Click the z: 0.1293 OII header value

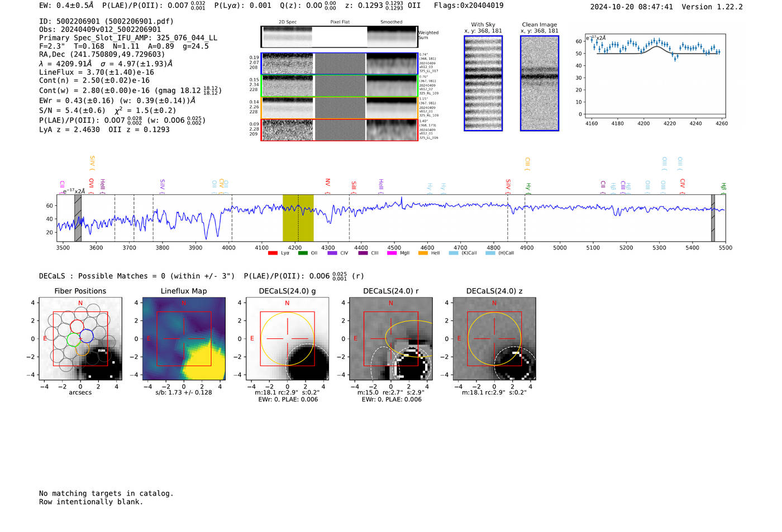(x=383, y=6)
